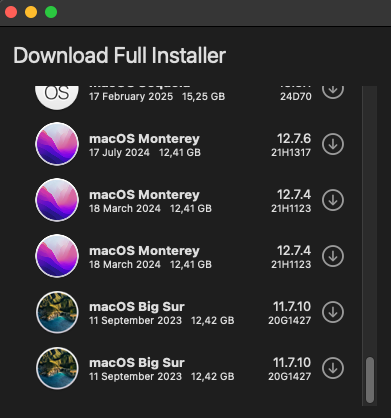Click the 15,25 GB size label
391x418 pixels.
pyautogui.click(x=203, y=97)
